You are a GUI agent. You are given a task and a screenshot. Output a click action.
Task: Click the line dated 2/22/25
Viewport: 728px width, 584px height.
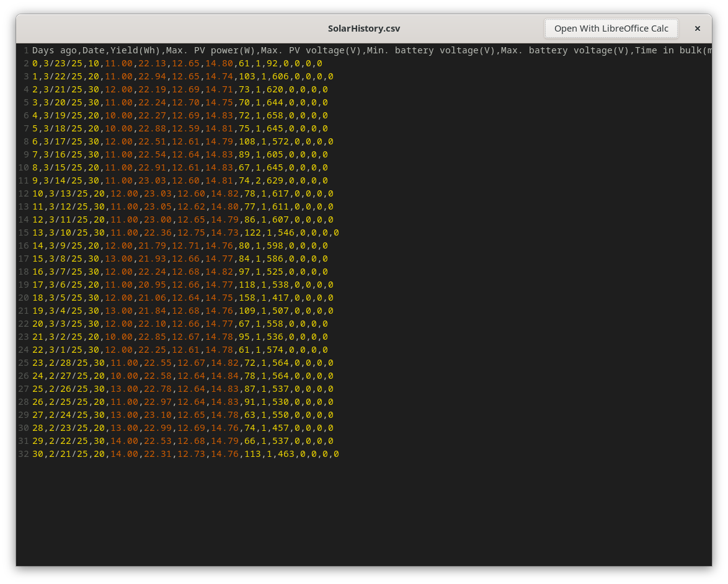coord(183,440)
